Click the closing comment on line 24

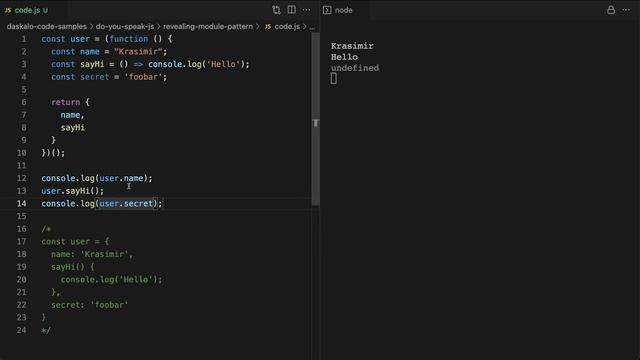pos(46,330)
